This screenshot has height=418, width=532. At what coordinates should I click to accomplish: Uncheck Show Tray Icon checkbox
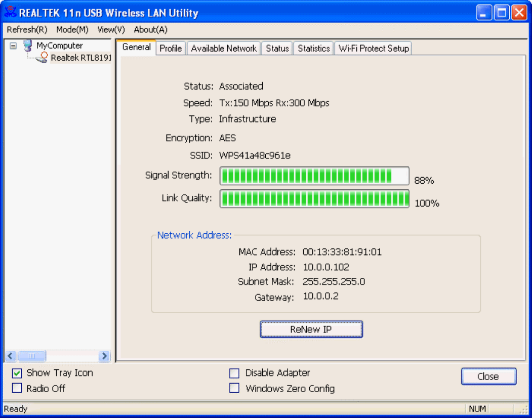click(17, 373)
